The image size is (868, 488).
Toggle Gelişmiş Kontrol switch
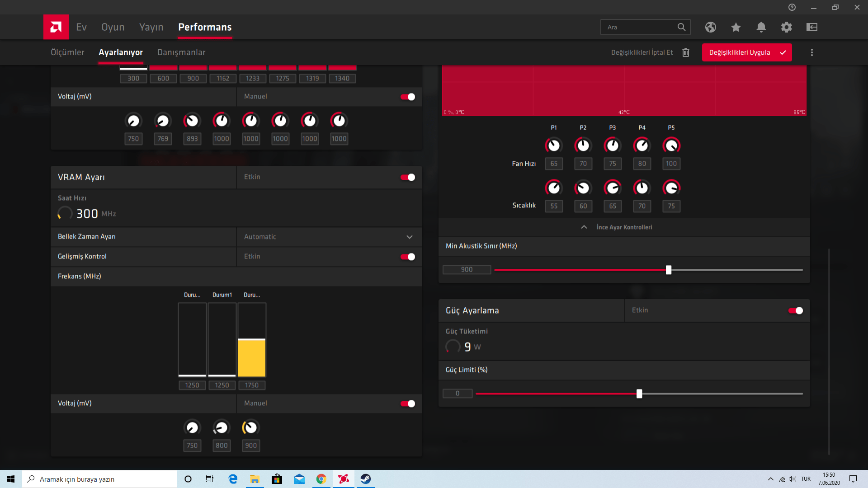click(x=407, y=257)
